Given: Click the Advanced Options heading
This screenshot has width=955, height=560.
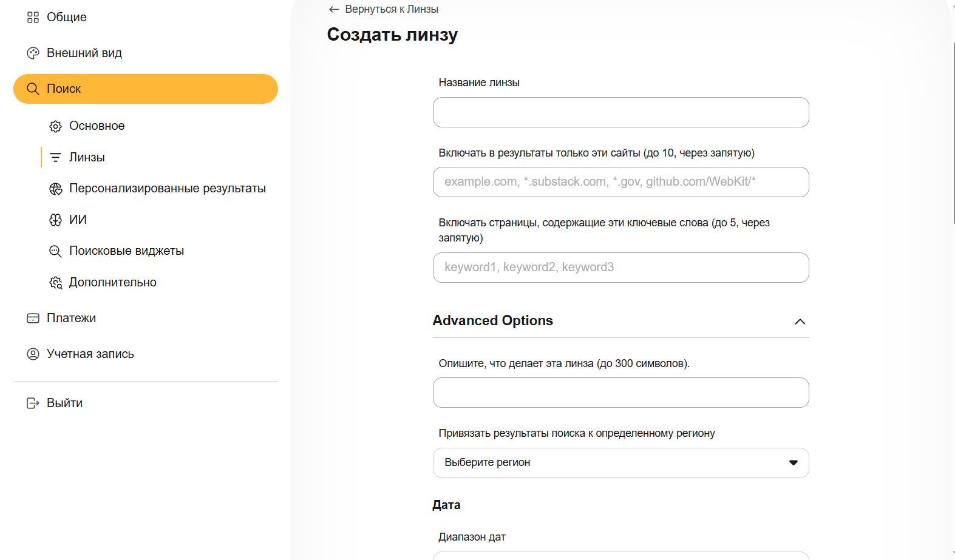Looking at the screenshot, I should tap(492, 321).
